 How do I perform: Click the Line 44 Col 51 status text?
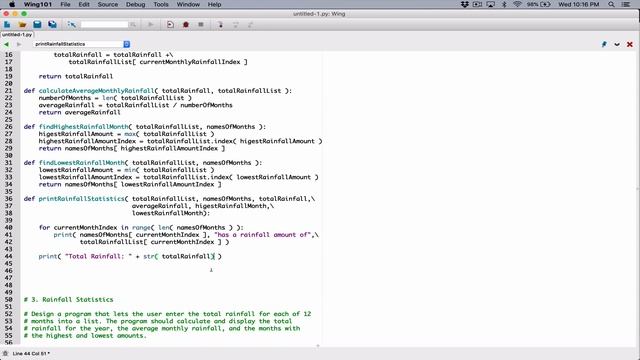tap(31, 353)
